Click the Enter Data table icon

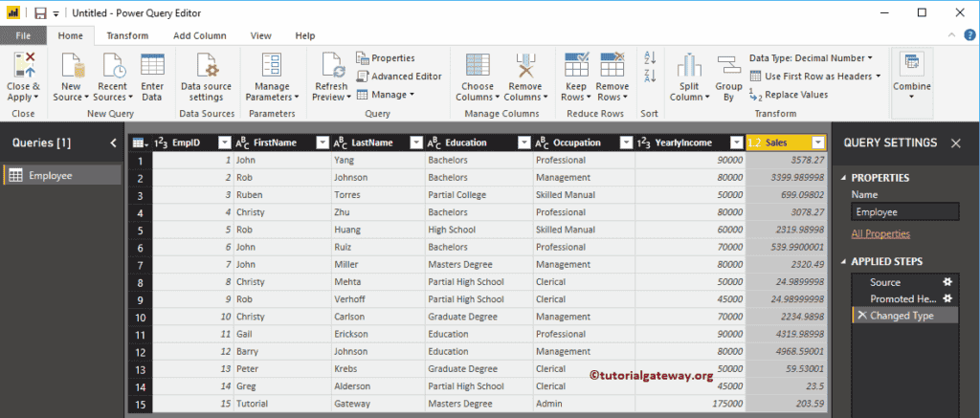152,66
